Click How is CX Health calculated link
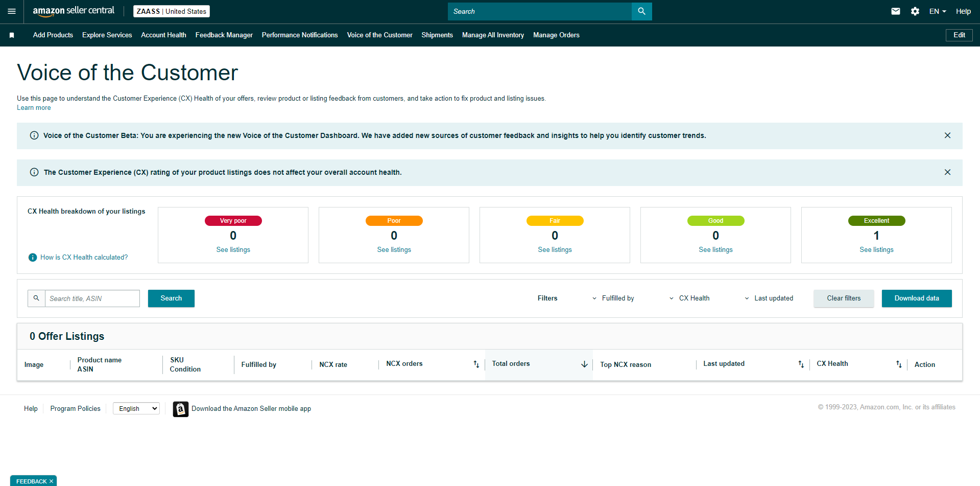The width and height of the screenshot is (980, 486). point(84,258)
